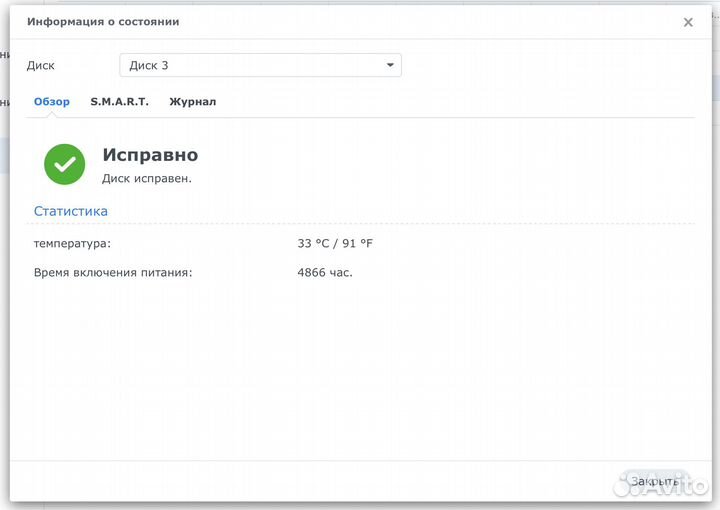This screenshot has height=510, width=720.
Task: Click the 'Диск 3' combo box field
Action: point(250,65)
